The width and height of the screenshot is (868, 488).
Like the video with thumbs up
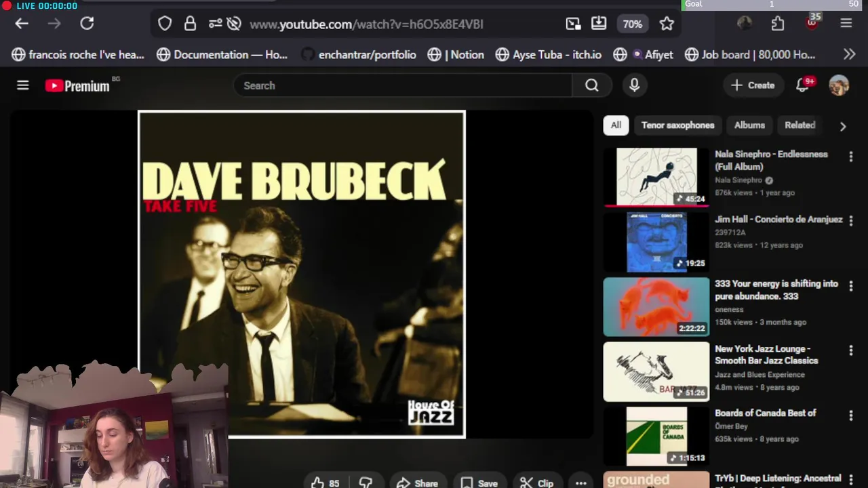coord(325,483)
